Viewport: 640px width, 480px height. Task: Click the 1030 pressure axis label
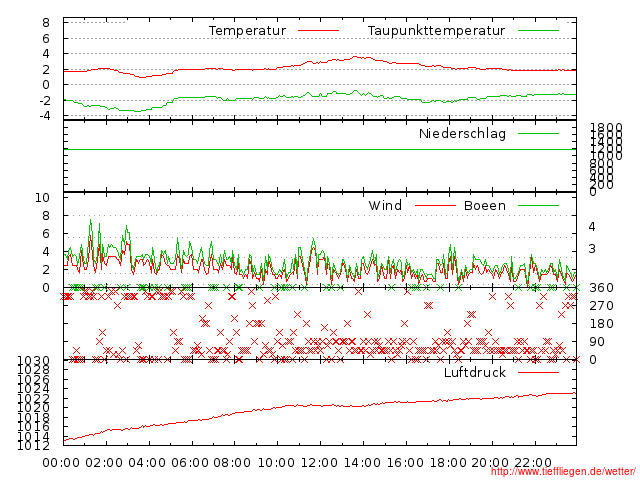click(33, 360)
